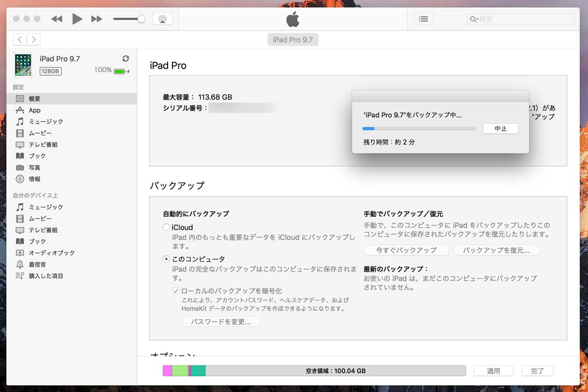This screenshot has height=392, width=588.
Task: Click the search field
Action: tap(520, 19)
